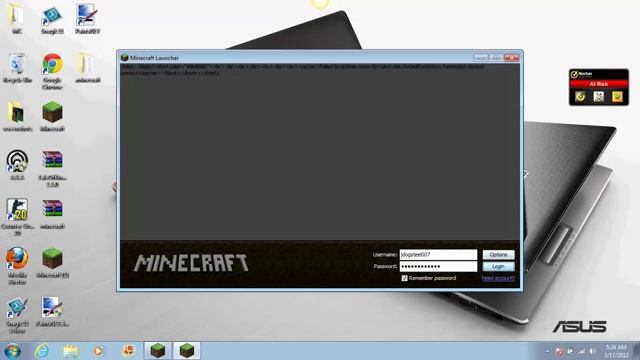Toggle the Remember password checkbox

pos(404,278)
